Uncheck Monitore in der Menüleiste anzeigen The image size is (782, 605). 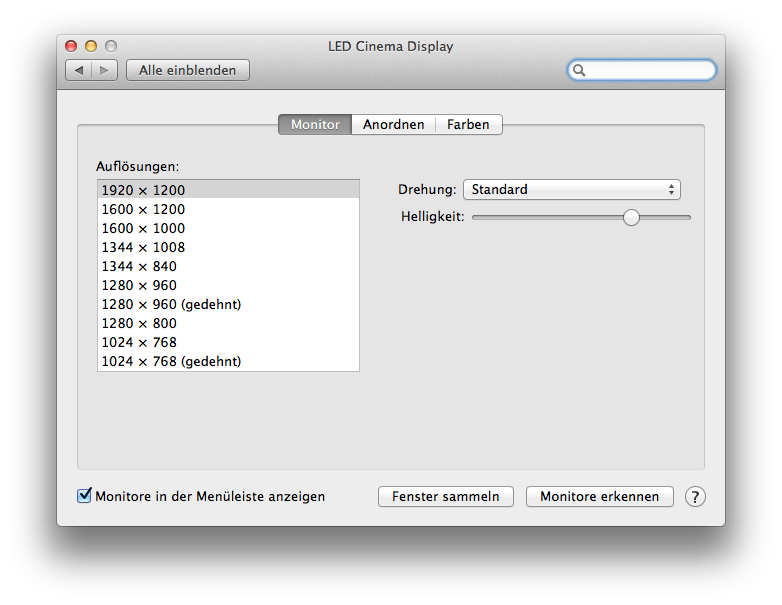pyautogui.click(x=84, y=496)
